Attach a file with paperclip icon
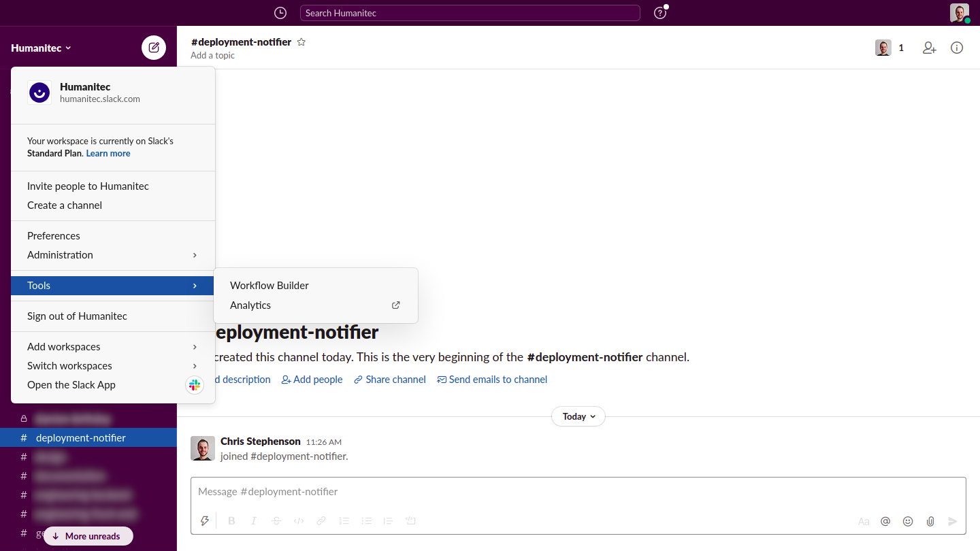 [x=930, y=522]
